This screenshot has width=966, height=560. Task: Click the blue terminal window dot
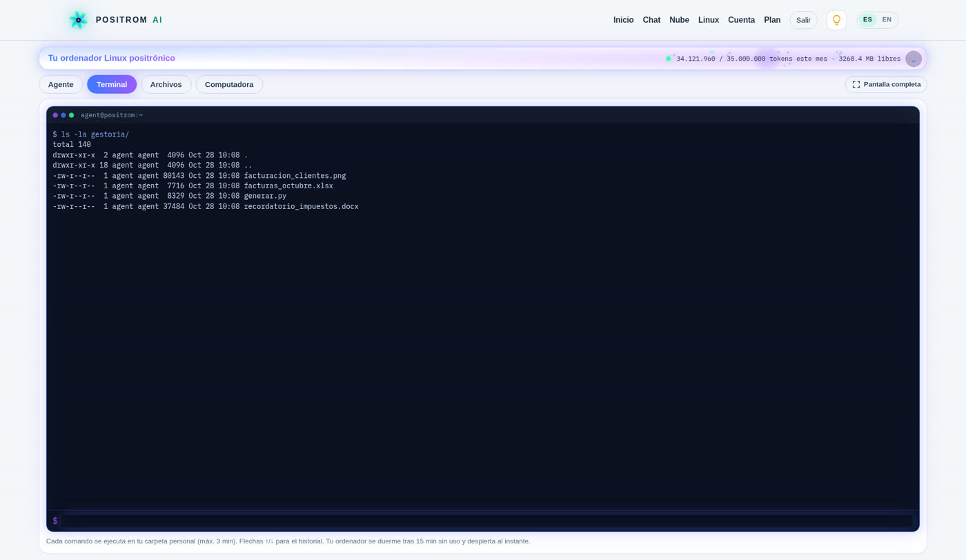(63, 115)
